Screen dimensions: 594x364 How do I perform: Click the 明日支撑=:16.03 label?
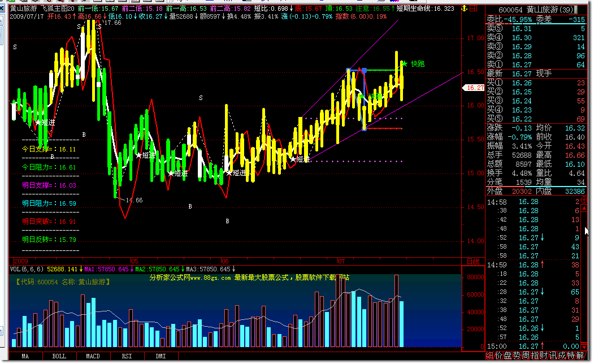click(x=49, y=185)
